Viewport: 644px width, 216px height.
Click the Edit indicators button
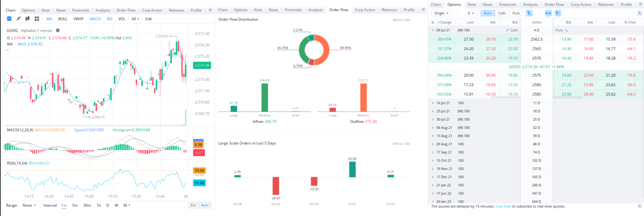pyautogui.click(x=148, y=19)
